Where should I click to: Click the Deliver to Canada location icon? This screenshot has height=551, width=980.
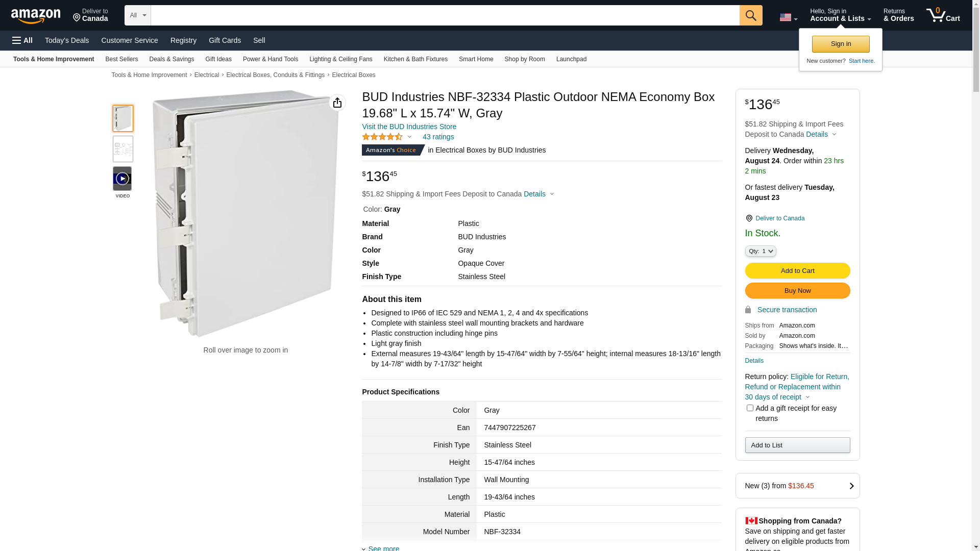[749, 218]
